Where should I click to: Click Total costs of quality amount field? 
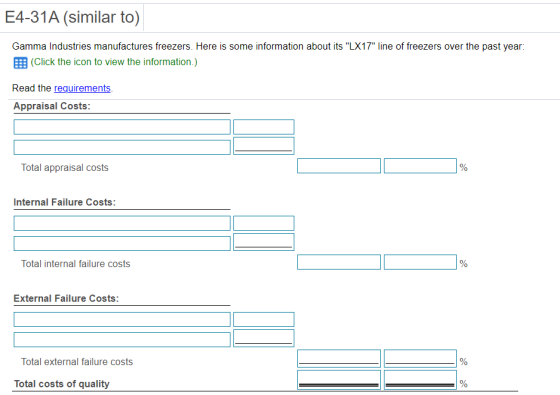tap(339, 380)
